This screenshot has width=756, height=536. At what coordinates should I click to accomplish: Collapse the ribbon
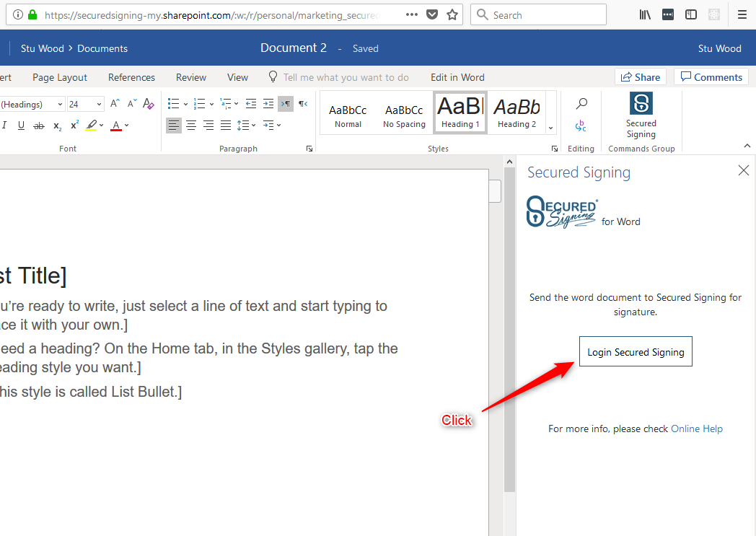(x=747, y=146)
